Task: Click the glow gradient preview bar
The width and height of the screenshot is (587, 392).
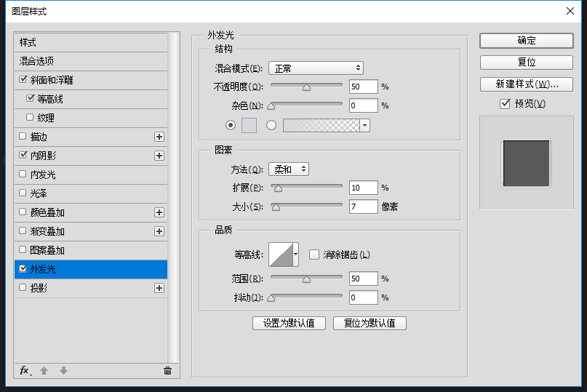Action: tap(322, 125)
